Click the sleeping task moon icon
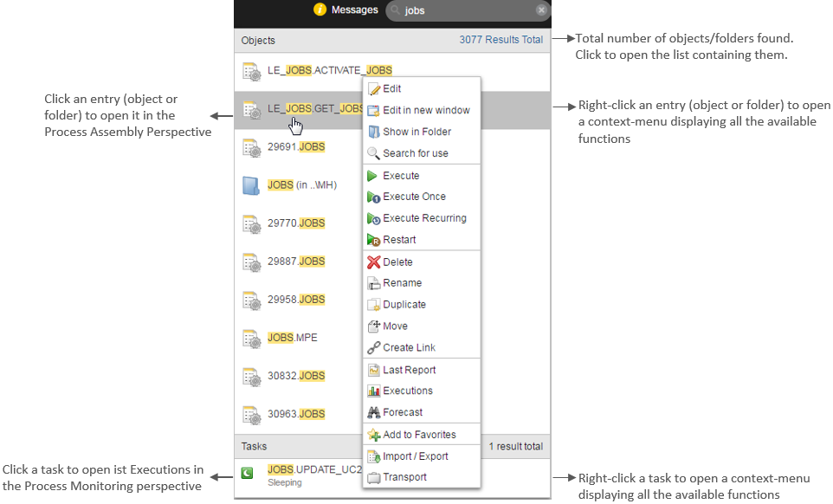The image size is (833, 504). pos(247,473)
